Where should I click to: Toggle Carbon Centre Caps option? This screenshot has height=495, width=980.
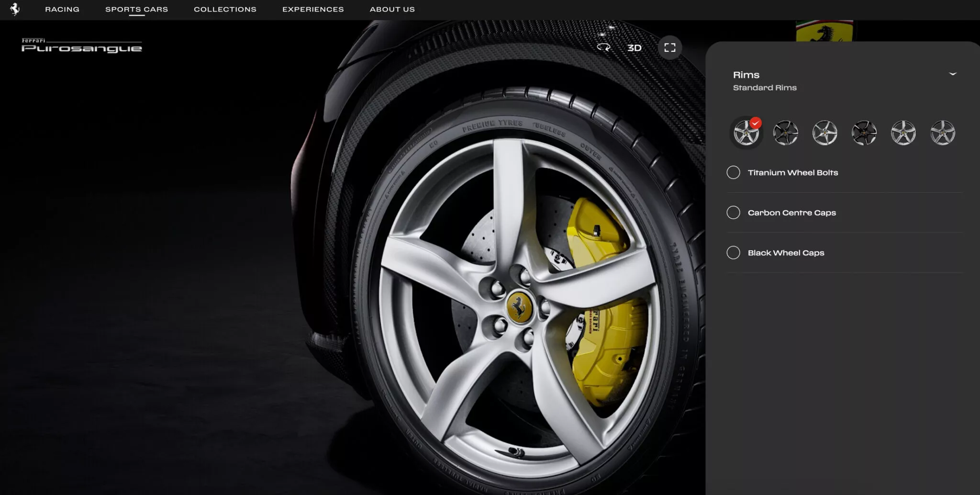coord(733,213)
